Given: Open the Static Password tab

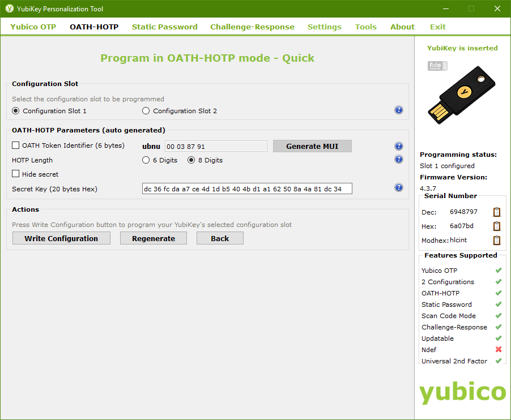Looking at the screenshot, I should click(x=165, y=27).
